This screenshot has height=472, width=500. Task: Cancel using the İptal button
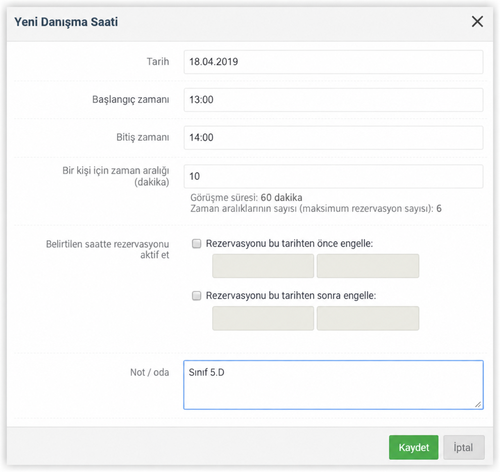pos(464,447)
